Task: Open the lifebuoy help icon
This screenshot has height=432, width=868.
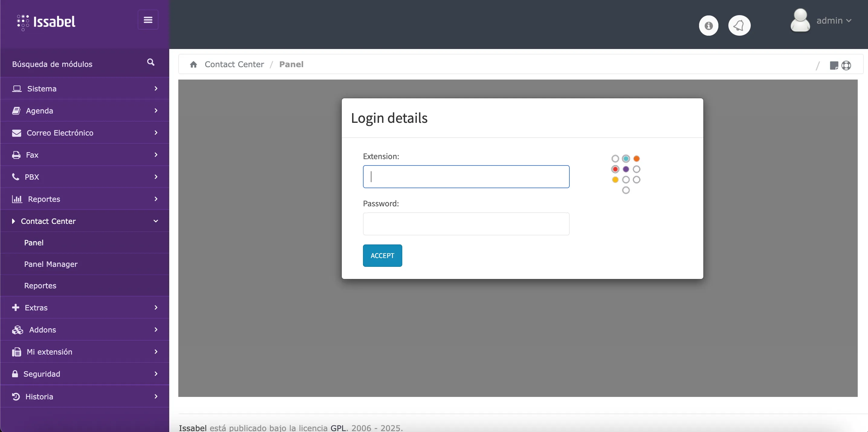Action: point(846,65)
